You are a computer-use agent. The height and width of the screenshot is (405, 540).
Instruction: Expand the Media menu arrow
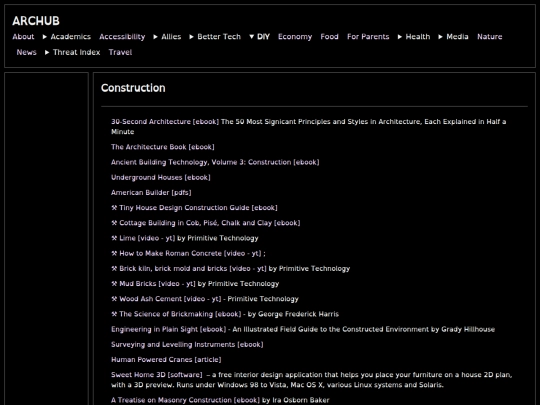(440, 37)
